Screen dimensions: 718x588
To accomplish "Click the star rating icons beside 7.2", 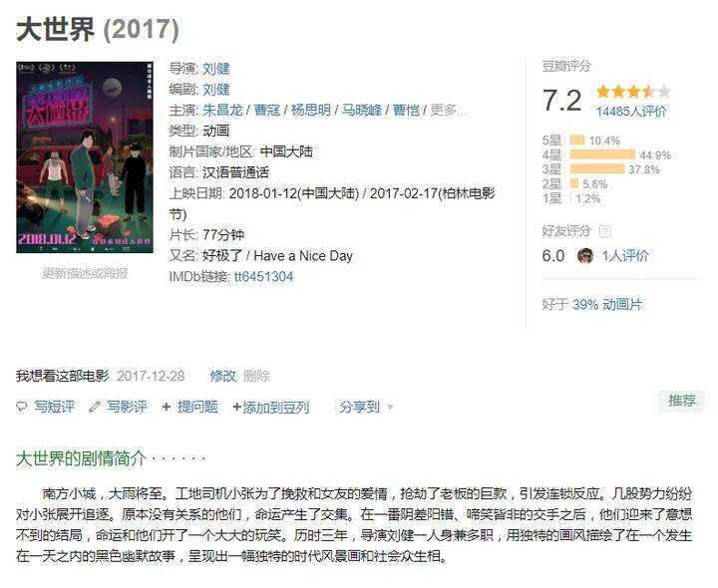I will 633,92.
